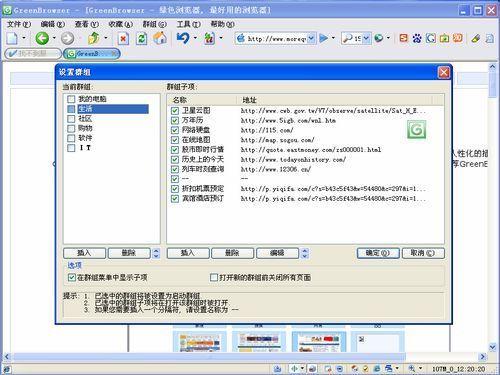Click the browser horizontal scrollbar thumb

tap(208, 357)
